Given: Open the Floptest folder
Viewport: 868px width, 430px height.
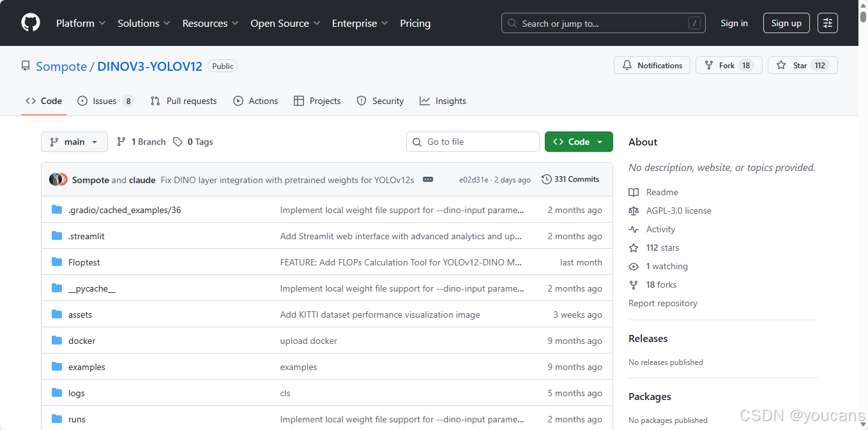Looking at the screenshot, I should (x=84, y=262).
